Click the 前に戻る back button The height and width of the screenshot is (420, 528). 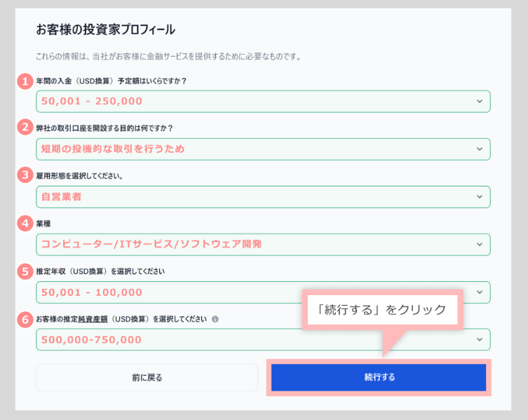click(x=147, y=377)
